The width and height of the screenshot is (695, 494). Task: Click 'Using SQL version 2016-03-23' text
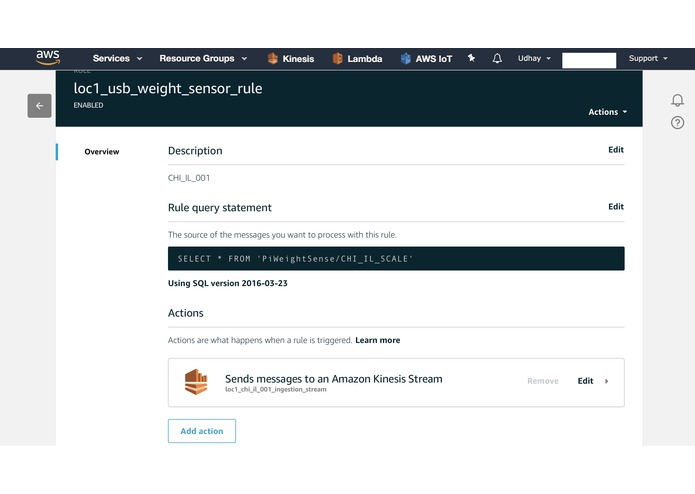[x=227, y=283]
